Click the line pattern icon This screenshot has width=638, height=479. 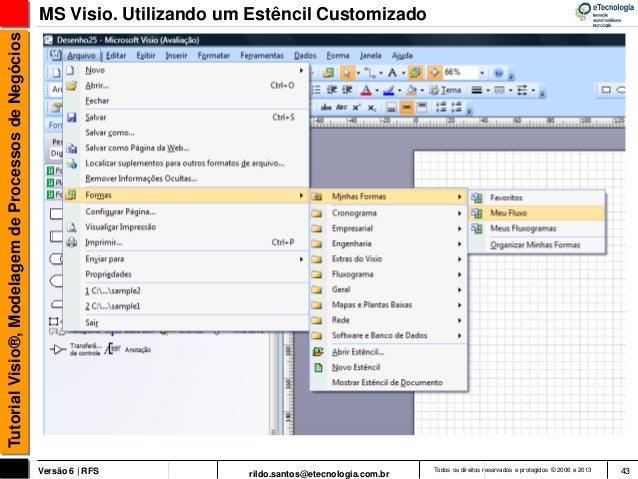499,90
